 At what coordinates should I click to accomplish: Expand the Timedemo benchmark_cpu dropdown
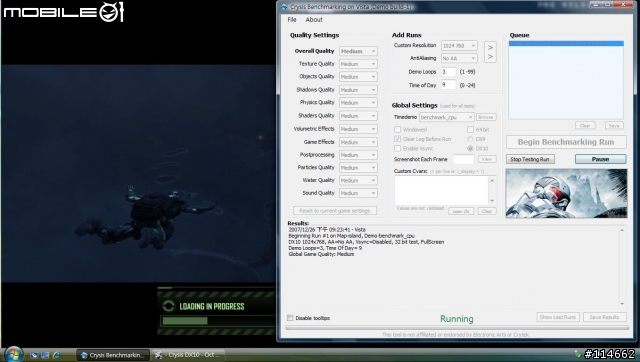447,117
